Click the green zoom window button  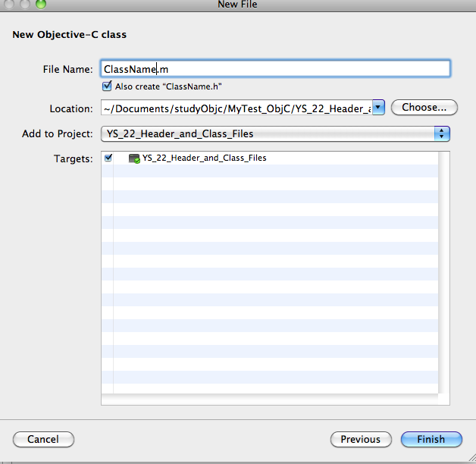(41, 4)
